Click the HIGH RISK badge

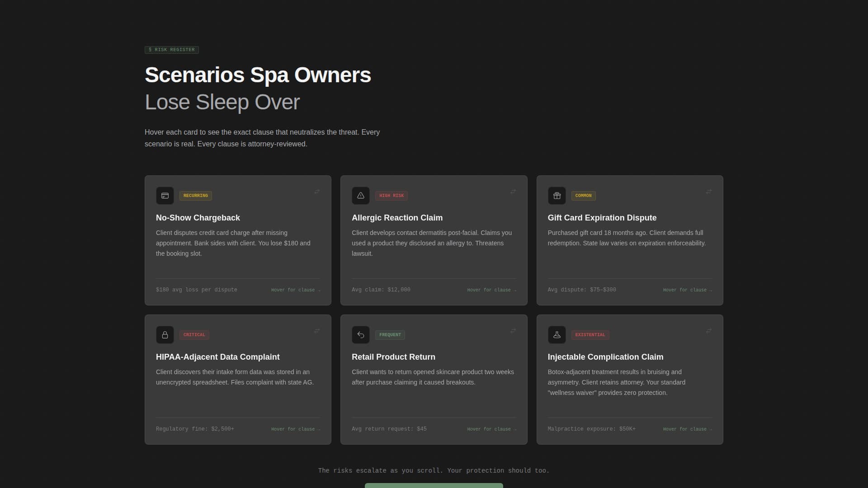pos(392,196)
